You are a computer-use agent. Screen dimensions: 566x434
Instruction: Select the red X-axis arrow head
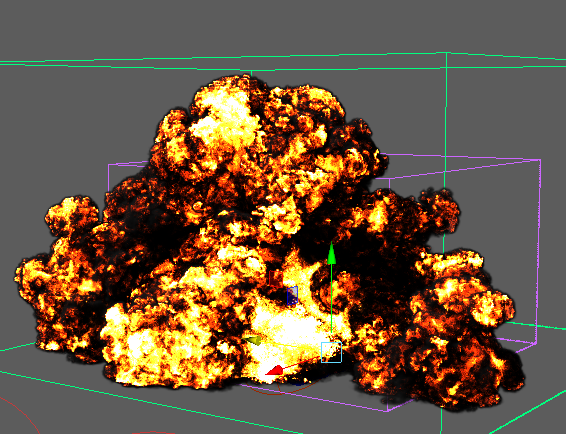click(275, 370)
